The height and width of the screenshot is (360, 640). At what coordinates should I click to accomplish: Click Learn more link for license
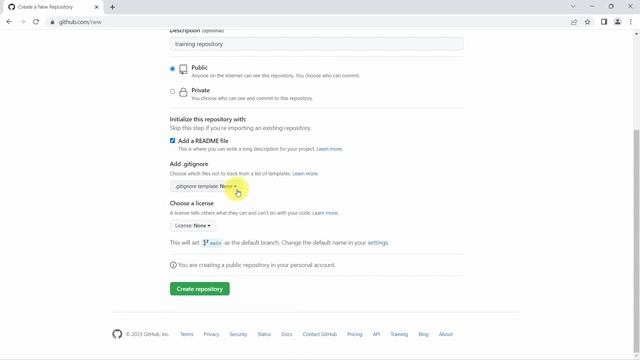[x=325, y=213]
